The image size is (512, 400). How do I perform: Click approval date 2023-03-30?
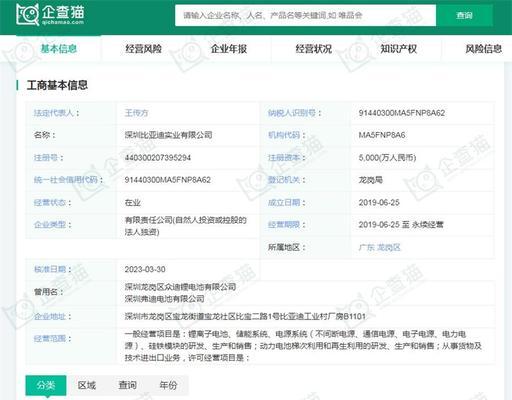pos(145,269)
